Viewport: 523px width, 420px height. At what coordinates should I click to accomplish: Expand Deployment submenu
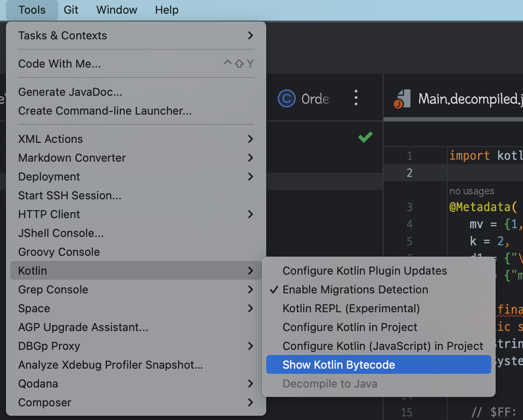click(136, 177)
